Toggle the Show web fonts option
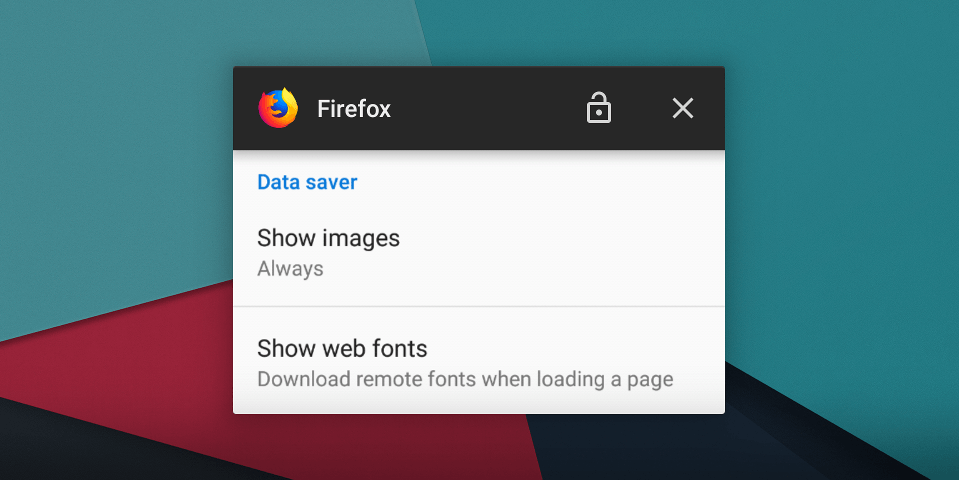Screen dimensions: 960x480 pos(479,360)
